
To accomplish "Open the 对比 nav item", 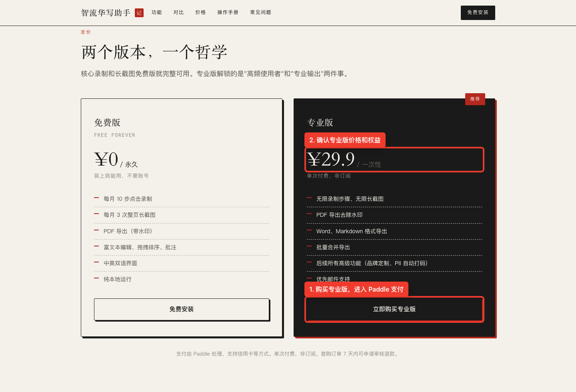I will coord(179,12).
